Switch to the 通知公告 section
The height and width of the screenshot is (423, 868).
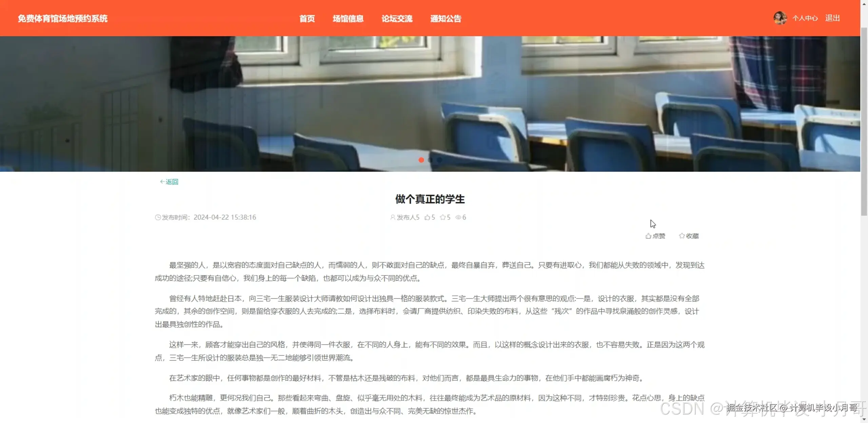click(x=446, y=19)
